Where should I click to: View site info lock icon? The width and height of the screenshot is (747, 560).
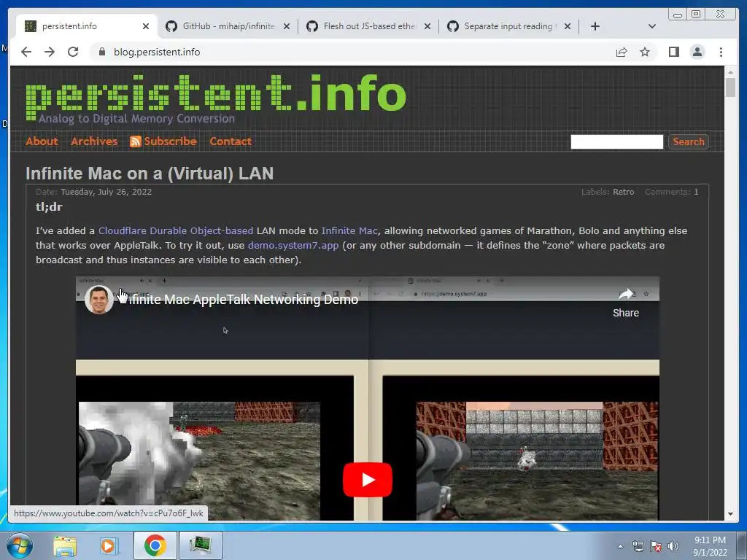(101, 52)
